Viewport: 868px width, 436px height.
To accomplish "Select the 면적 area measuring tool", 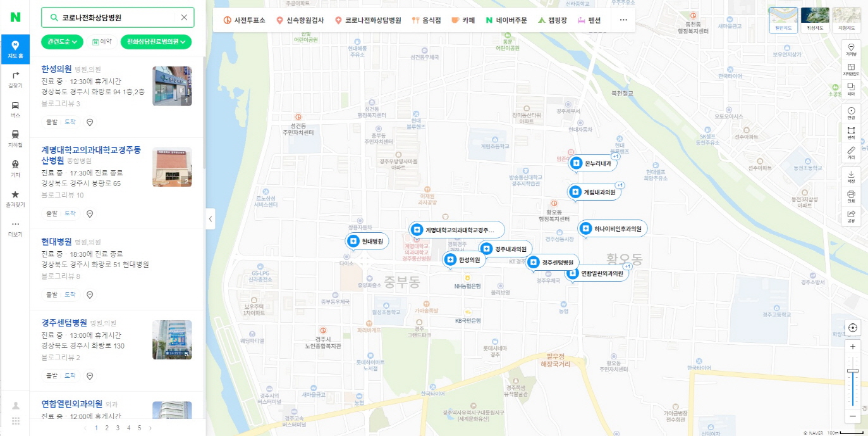I will [851, 133].
